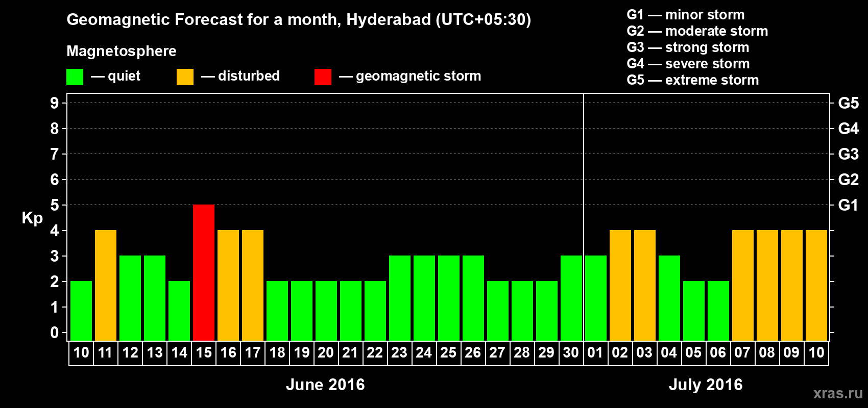Click the orange disturbed legend swatch

(x=185, y=77)
